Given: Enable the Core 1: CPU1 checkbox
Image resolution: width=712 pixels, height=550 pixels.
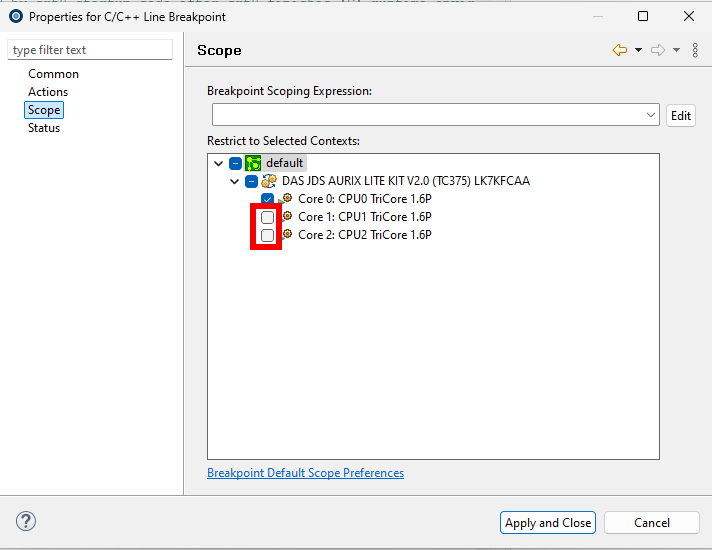Looking at the screenshot, I should click(267, 217).
